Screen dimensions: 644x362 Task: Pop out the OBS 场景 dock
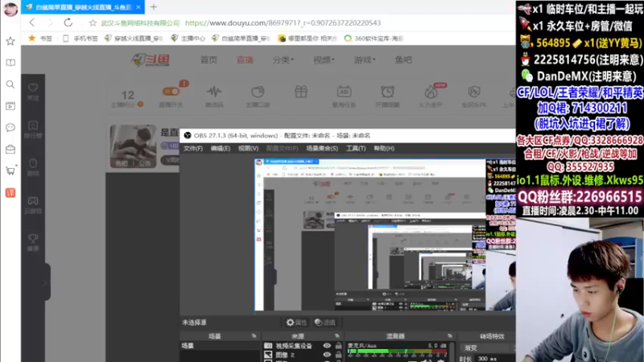[254, 336]
